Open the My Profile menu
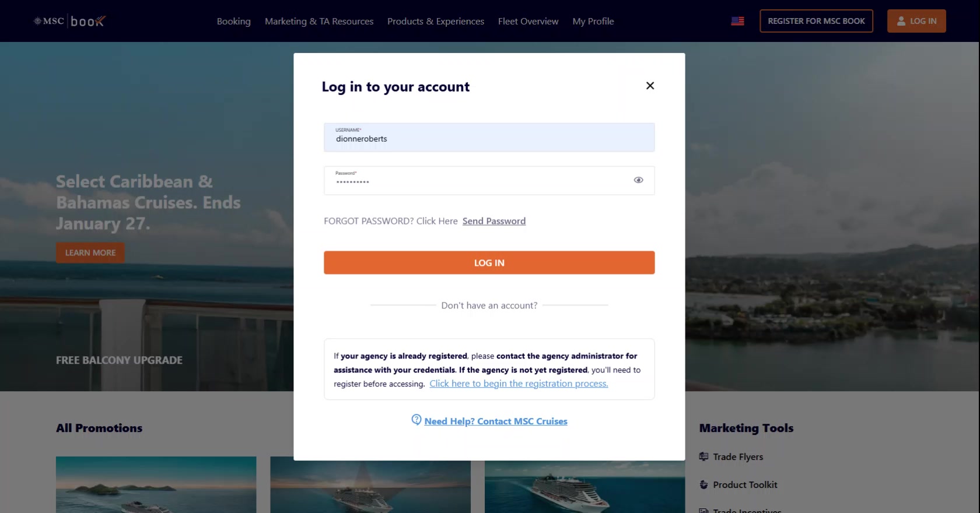 [593, 21]
